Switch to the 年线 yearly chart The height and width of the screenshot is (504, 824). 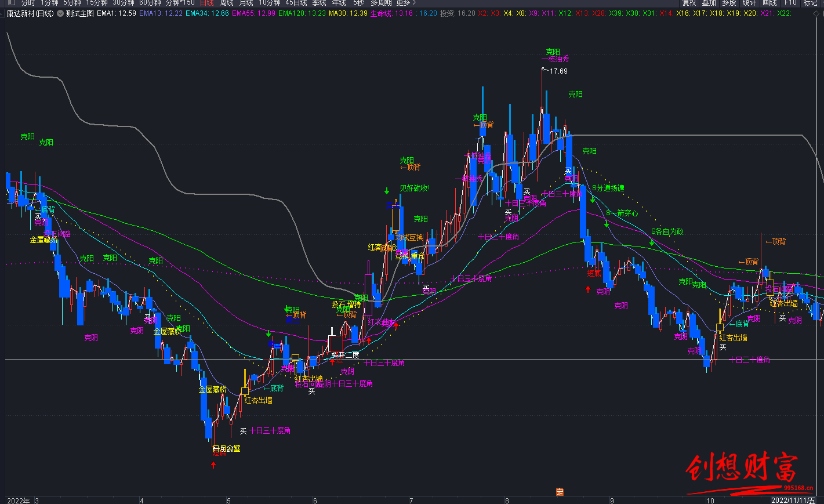pyautogui.click(x=339, y=3)
